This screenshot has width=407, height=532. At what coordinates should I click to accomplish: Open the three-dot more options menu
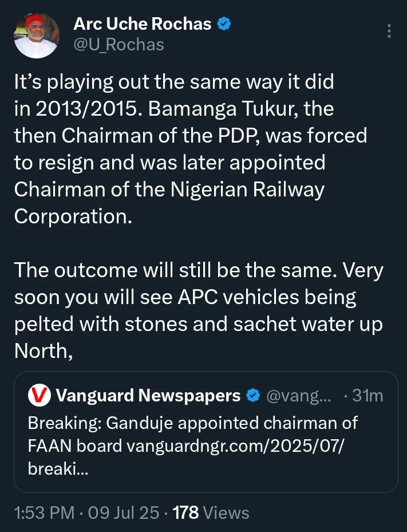pos(389,31)
